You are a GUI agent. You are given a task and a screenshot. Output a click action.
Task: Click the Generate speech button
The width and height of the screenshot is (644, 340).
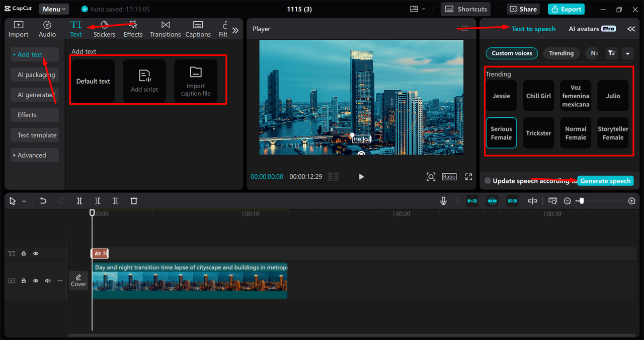point(605,181)
